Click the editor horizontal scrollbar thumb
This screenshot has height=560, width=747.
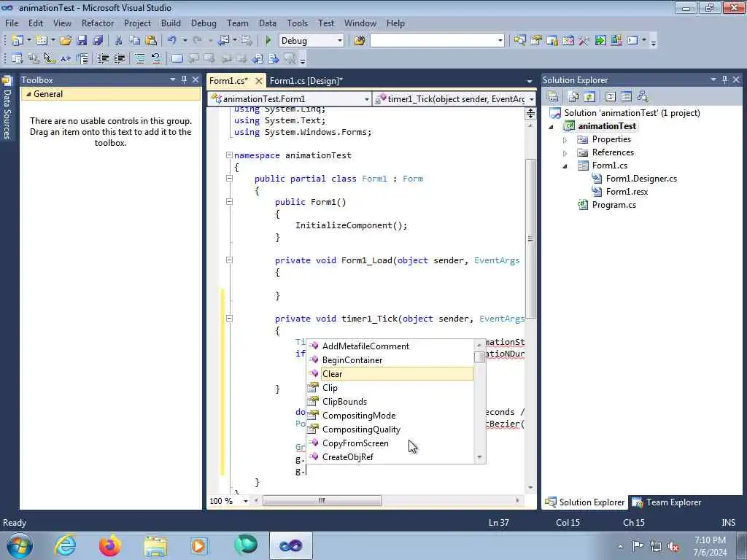tap(321, 501)
